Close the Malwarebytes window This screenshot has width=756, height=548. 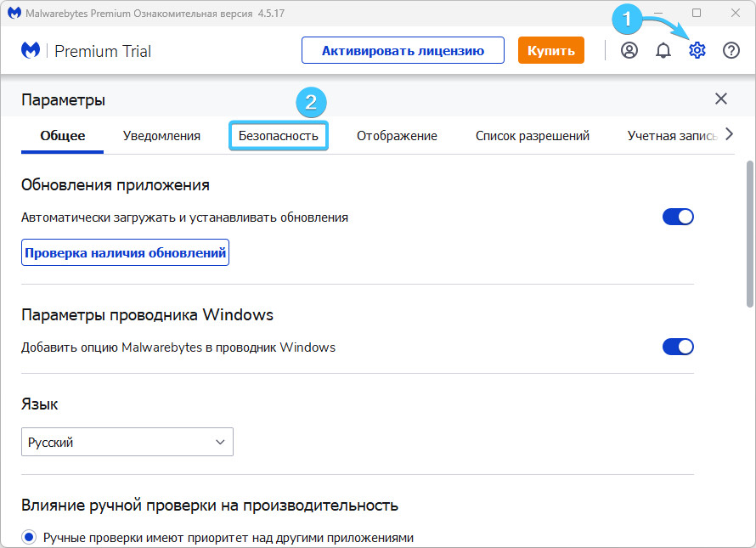click(x=736, y=13)
